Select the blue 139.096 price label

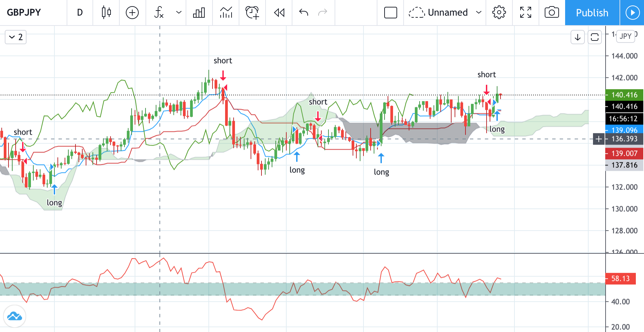pyautogui.click(x=625, y=130)
